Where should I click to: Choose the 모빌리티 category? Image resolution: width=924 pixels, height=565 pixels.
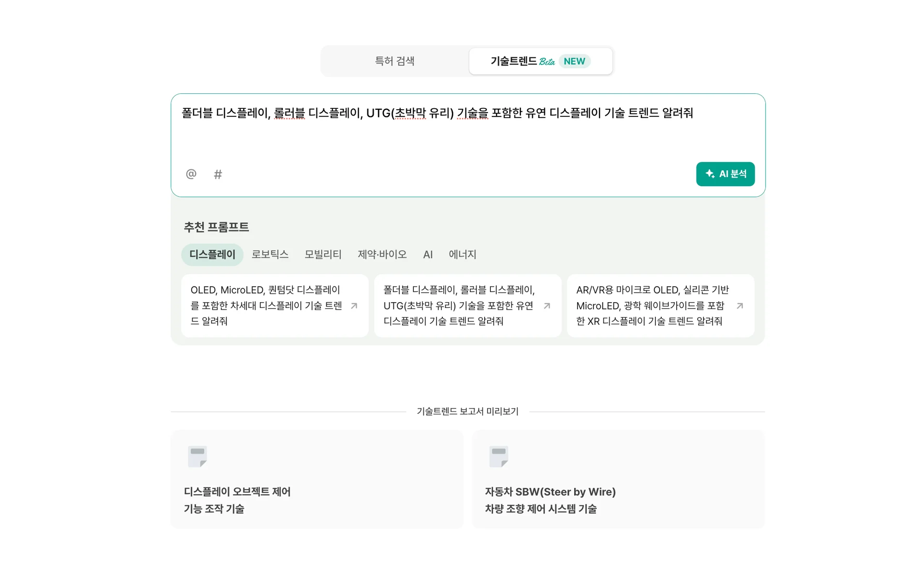pyautogui.click(x=323, y=255)
